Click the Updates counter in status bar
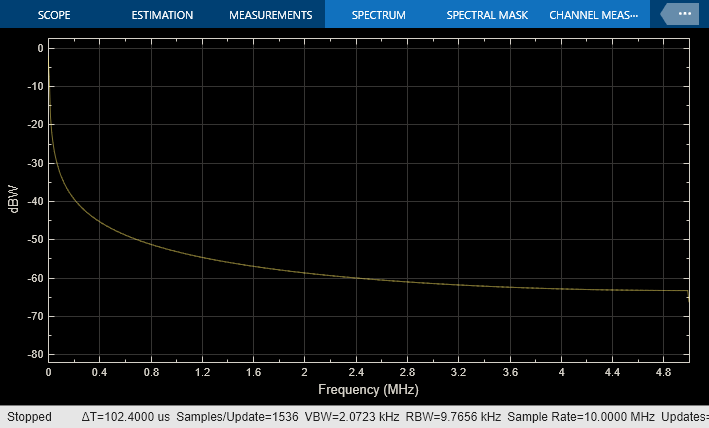Screen dimensions: 709x428 click(685, 416)
